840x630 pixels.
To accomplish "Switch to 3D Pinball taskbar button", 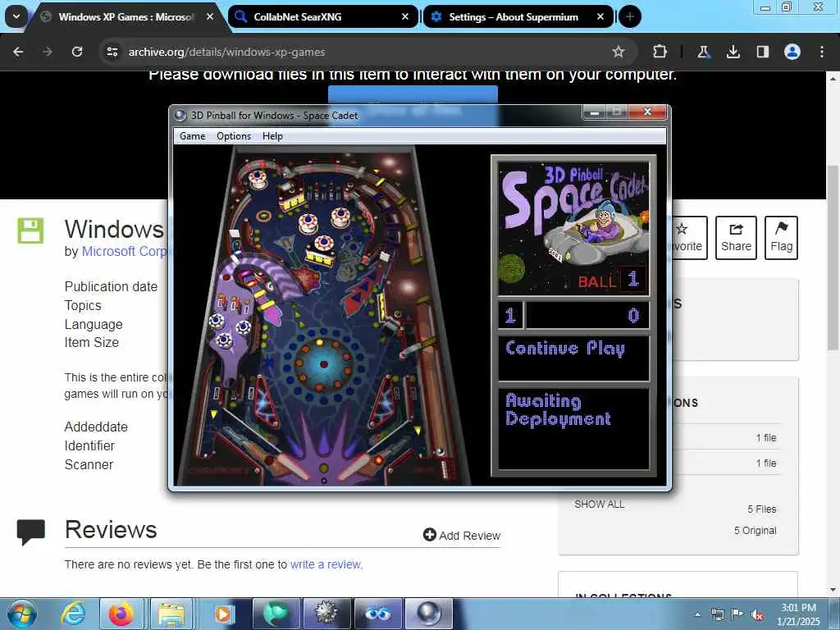I will 428,614.
